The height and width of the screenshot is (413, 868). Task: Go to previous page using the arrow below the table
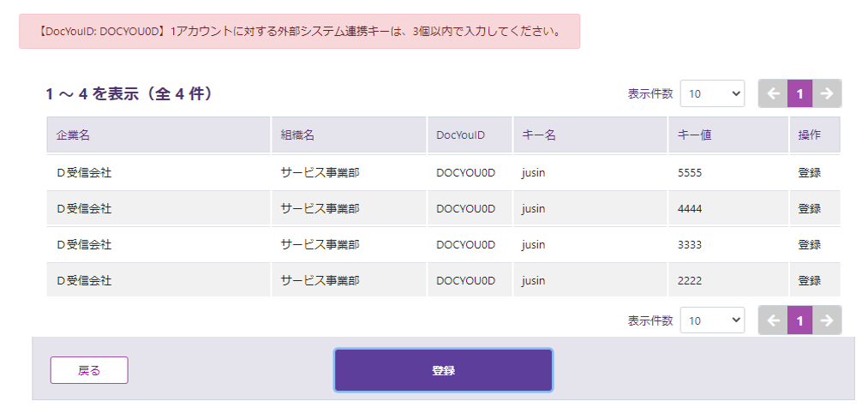click(772, 320)
